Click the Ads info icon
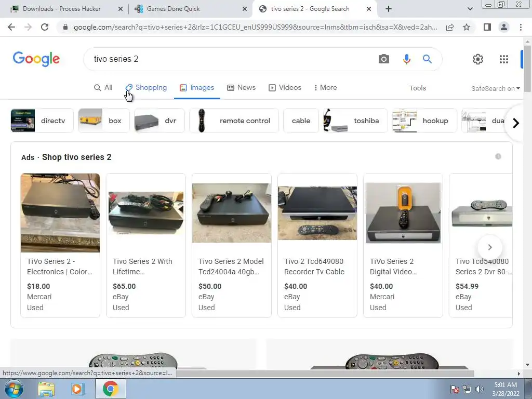532x399 pixels. 498,156
